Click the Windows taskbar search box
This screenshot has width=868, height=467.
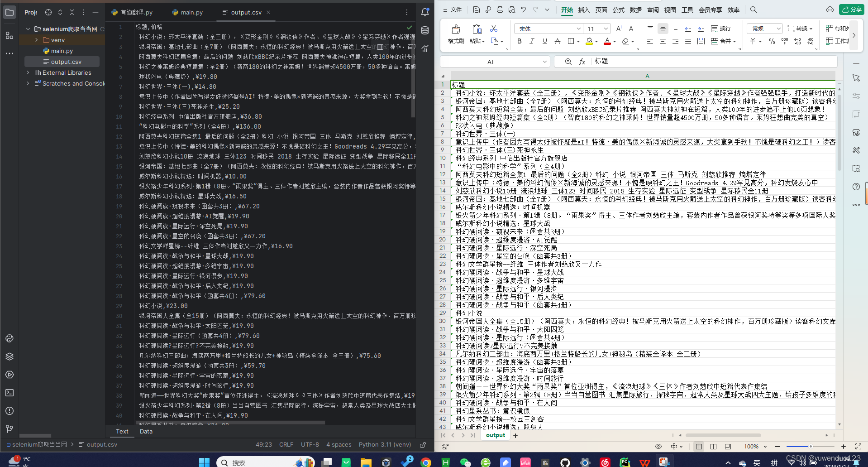265,462
